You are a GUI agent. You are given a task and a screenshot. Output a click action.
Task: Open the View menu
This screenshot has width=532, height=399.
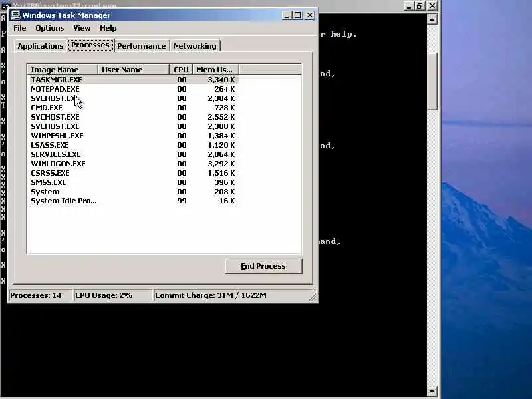82,28
